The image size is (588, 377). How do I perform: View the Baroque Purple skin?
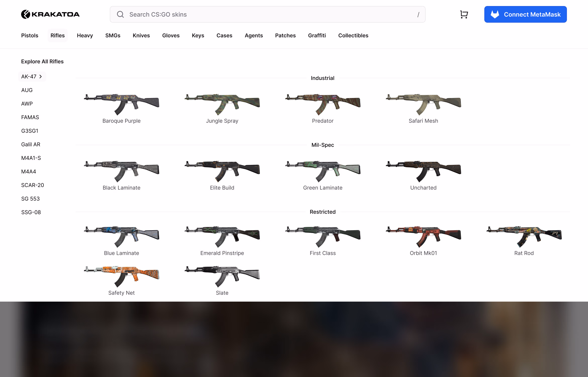pyautogui.click(x=121, y=106)
